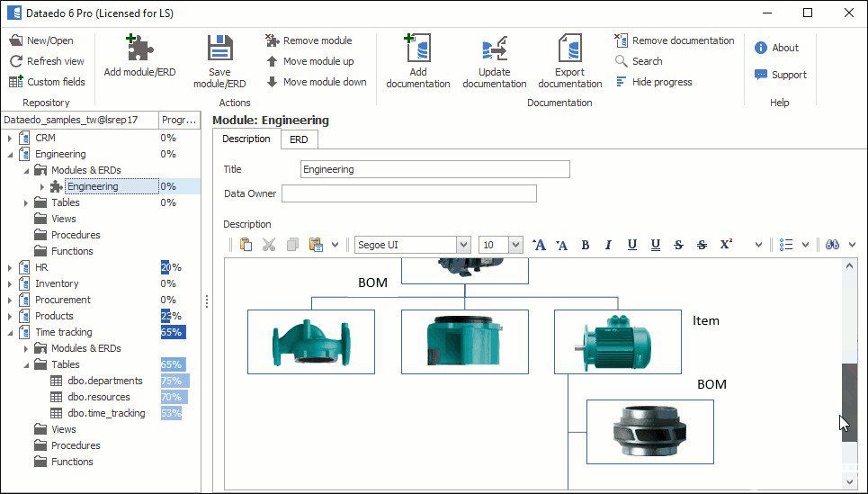Add a module/ERD with puzzle icon
This screenshot has width=868, height=494.
(x=139, y=49)
